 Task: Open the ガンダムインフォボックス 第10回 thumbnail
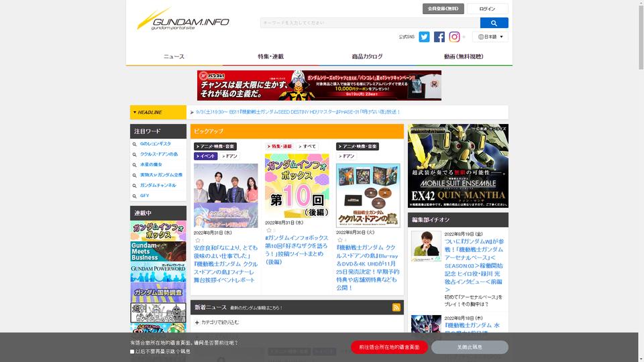click(x=297, y=186)
